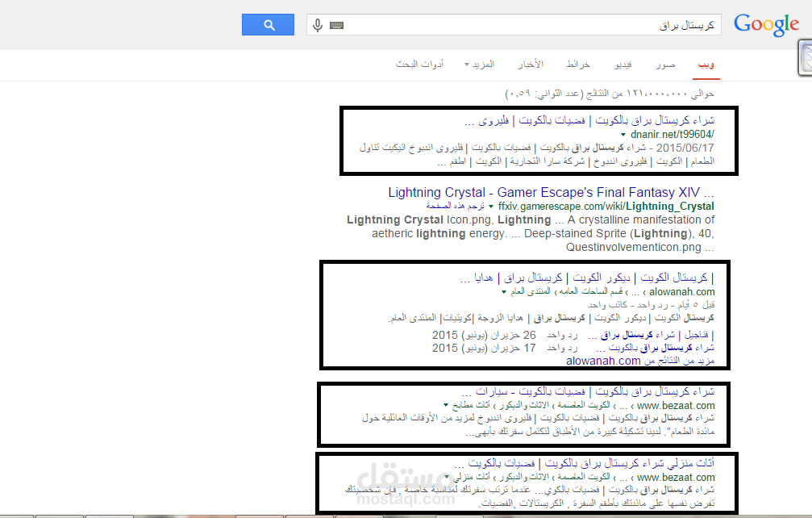Expand arrow beside أثاث مطابخ breadcrumb
The height and width of the screenshot is (518, 812).
tap(445, 405)
